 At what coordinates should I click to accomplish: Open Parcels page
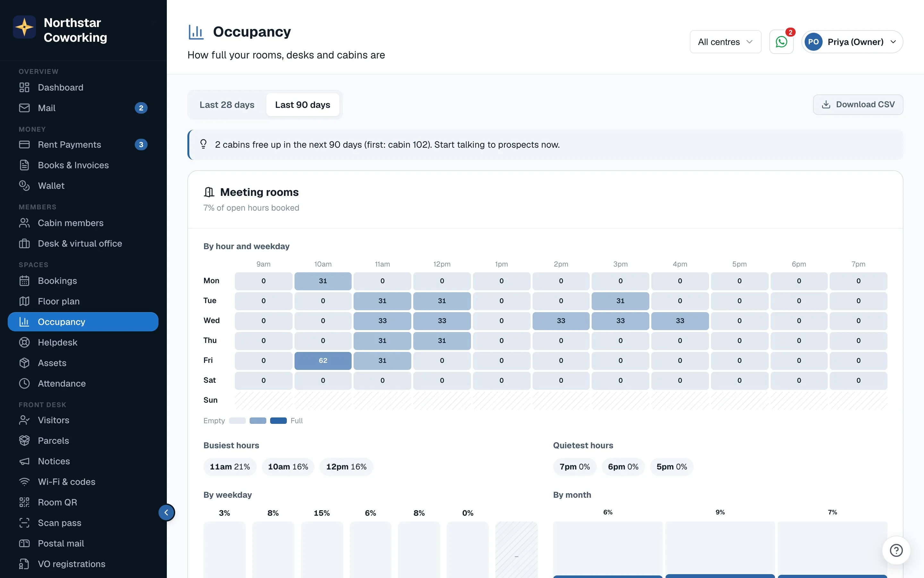(x=83, y=441)
